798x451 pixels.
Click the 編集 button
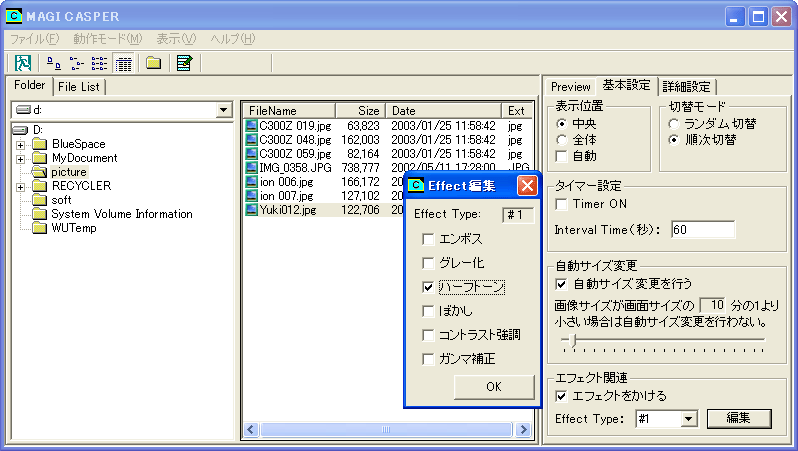(x=738, y=418)
